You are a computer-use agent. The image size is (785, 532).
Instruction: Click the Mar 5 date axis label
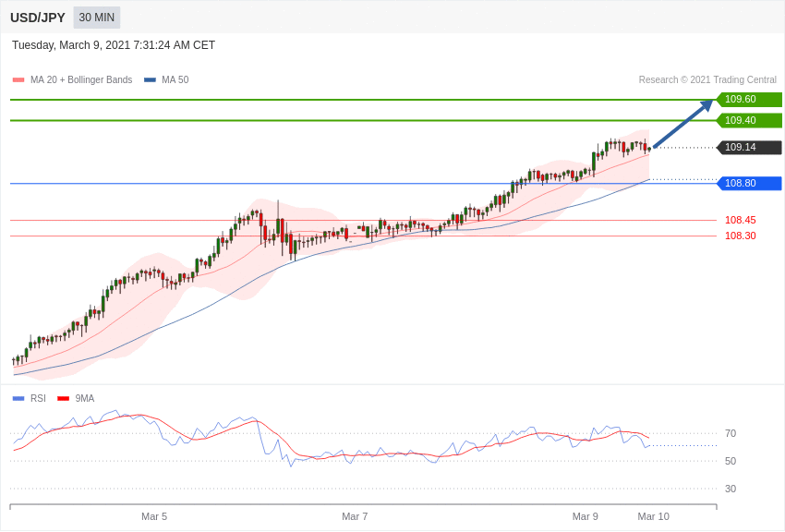[x=154, y=516]
